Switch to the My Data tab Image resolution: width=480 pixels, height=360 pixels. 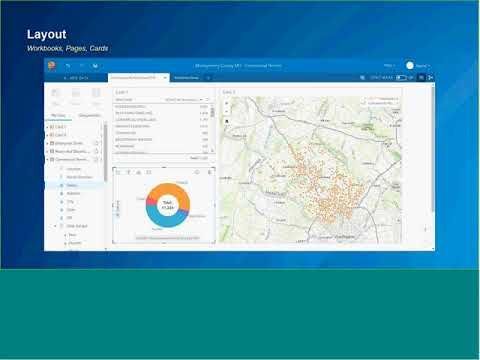coord(58,116)
